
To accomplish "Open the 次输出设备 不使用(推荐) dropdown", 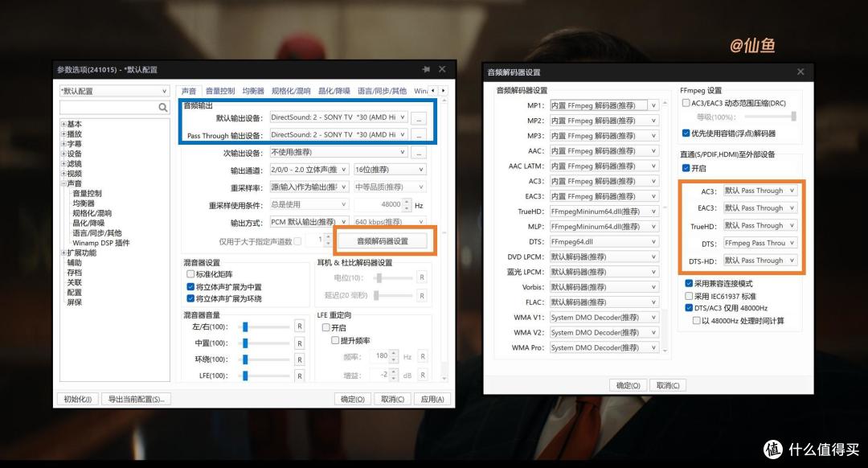I will click(x=338, y=152).
